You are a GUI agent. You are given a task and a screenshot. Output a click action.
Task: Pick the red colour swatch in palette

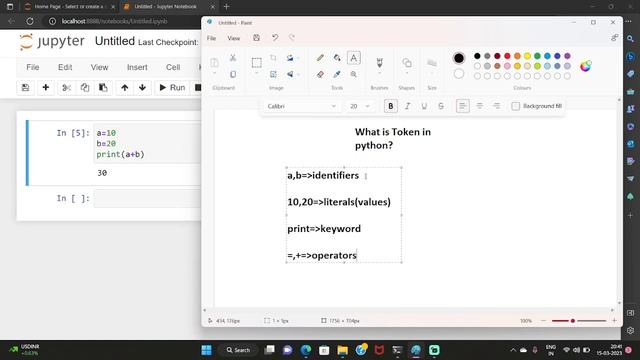point(507,56)
